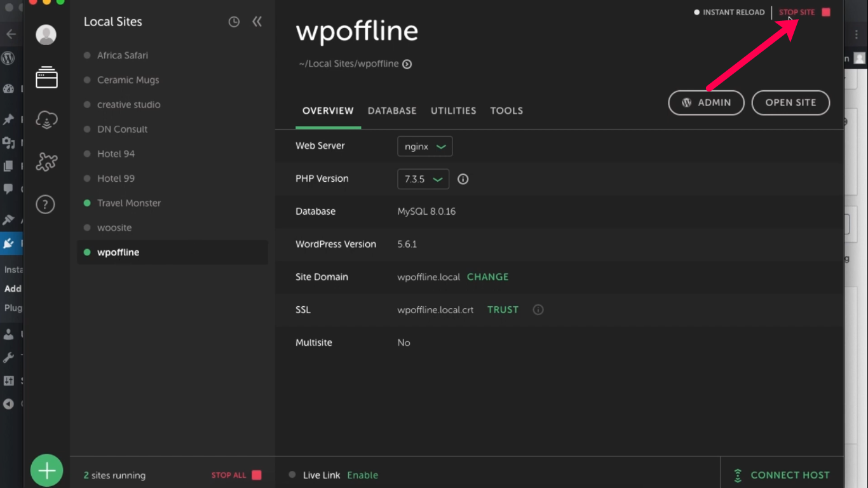This screenshot has height=488, width=868.
Task: Show PHP version info icon
Action: pos(463,179)
